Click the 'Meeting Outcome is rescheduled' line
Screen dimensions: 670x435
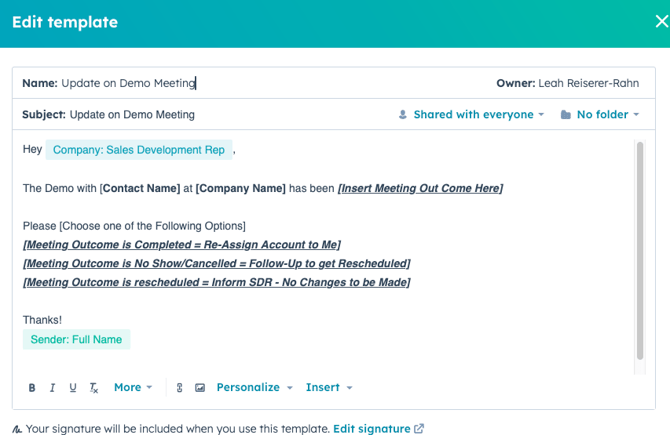(217, 282)
